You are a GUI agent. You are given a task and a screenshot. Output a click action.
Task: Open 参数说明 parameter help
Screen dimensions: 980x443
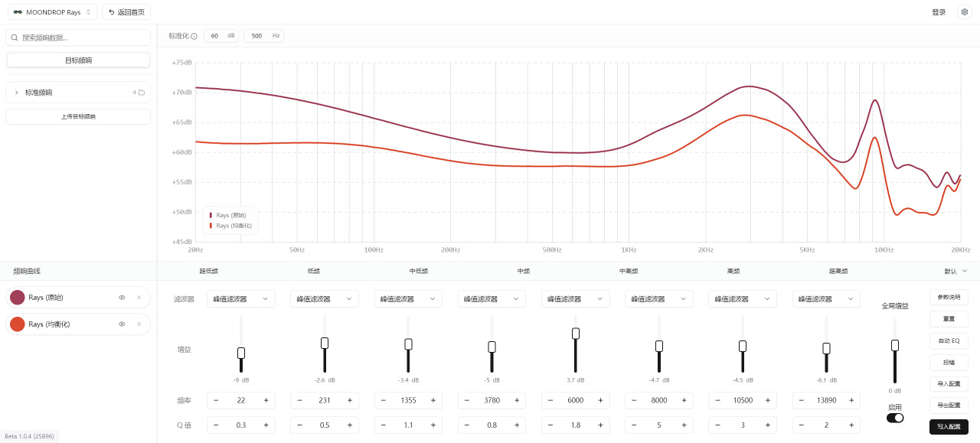tap(949, 297)
